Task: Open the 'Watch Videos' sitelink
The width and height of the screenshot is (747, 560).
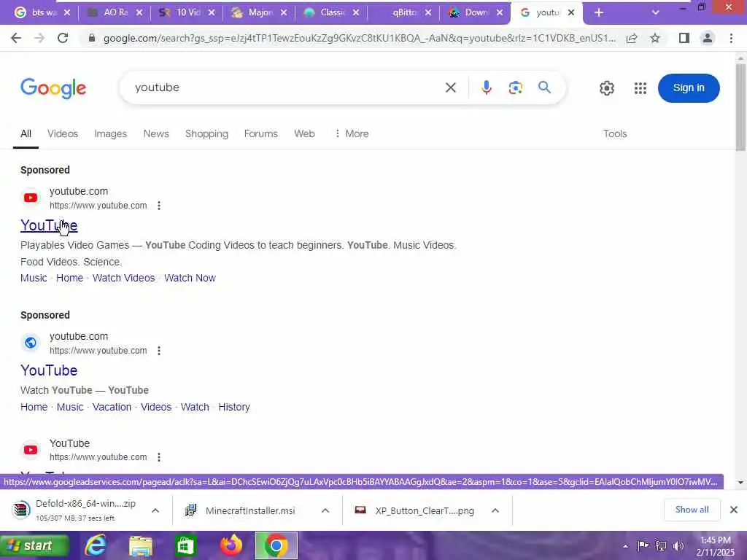Action: [x=124, y=278]
